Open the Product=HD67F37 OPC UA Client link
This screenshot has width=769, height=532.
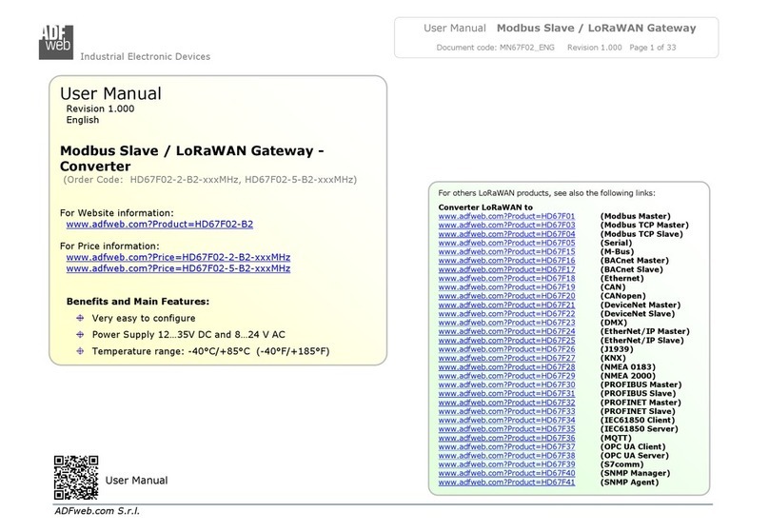tap(506, 446)
